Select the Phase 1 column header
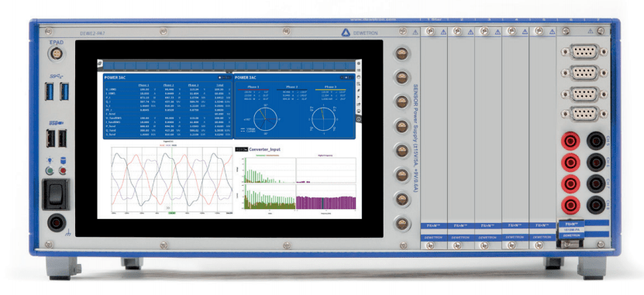This screenshot has height=295, width=644. tap(143, 85)
